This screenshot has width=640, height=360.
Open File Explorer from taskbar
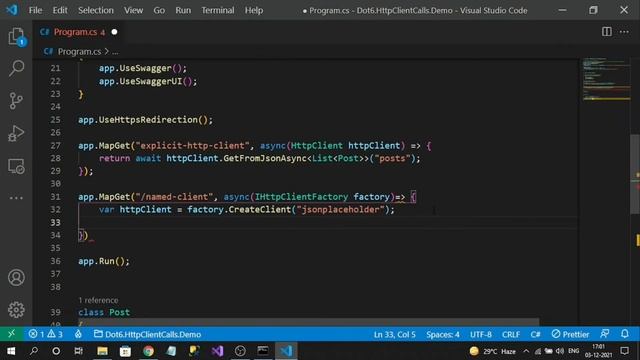(x=102, y=351)
